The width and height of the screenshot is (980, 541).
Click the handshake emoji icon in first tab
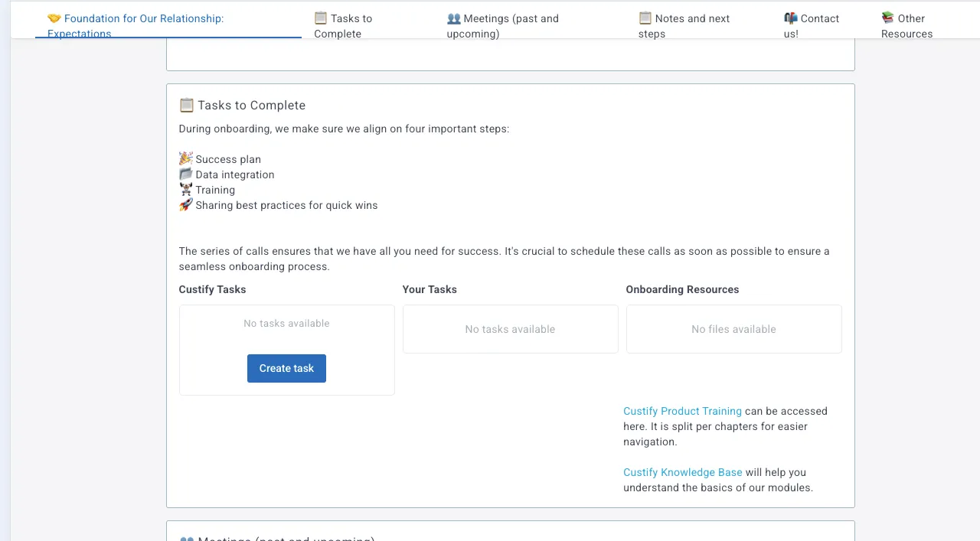coord(54,18)
